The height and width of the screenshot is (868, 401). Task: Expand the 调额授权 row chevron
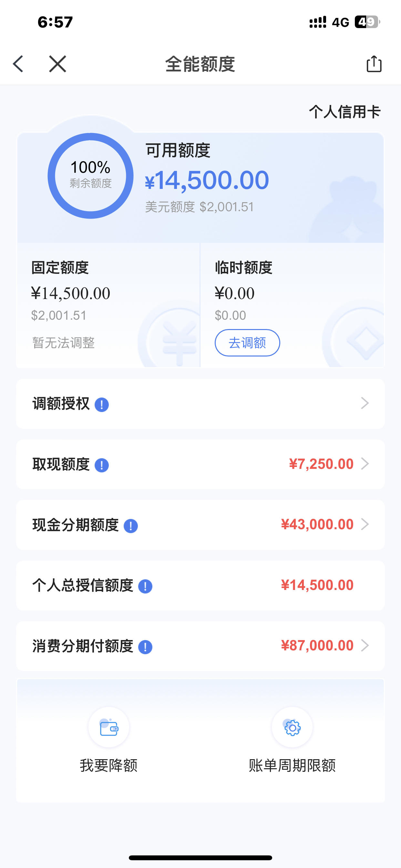365,403
